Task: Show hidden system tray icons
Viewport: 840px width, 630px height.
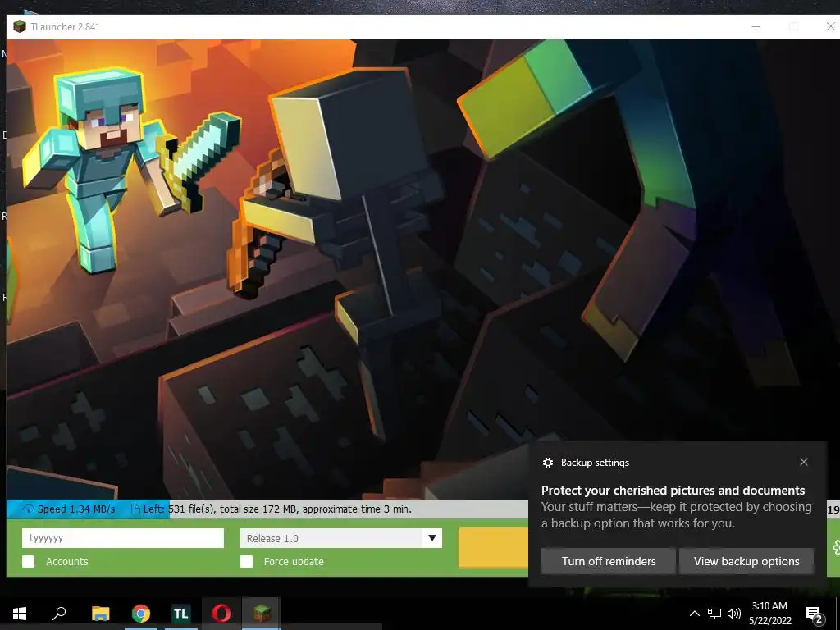Action: tap(694, 614)
